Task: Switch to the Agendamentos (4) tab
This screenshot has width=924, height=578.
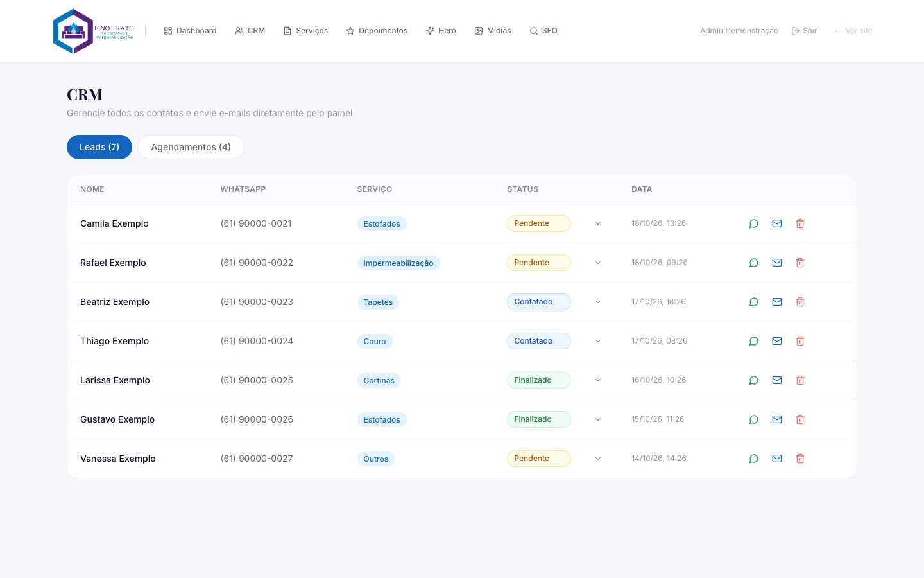Action: 191,147
